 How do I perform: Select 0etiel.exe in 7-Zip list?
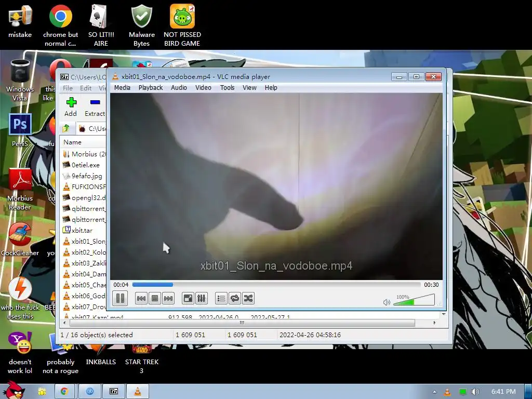pyautogui.click(x=82, y=165)
